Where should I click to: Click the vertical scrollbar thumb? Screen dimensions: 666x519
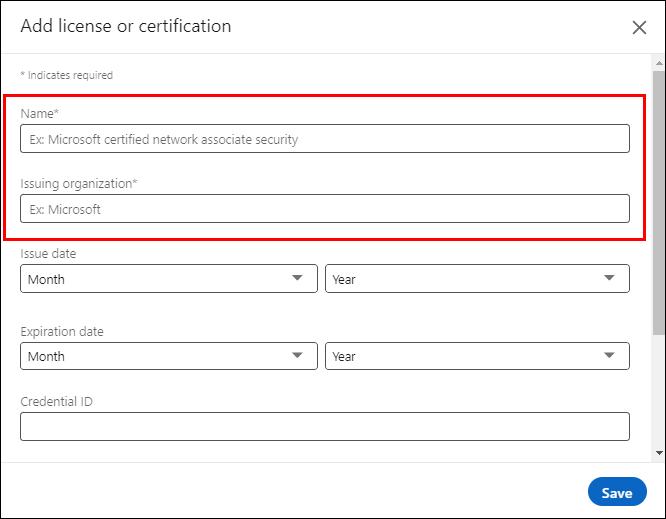[x=658, y=200]
